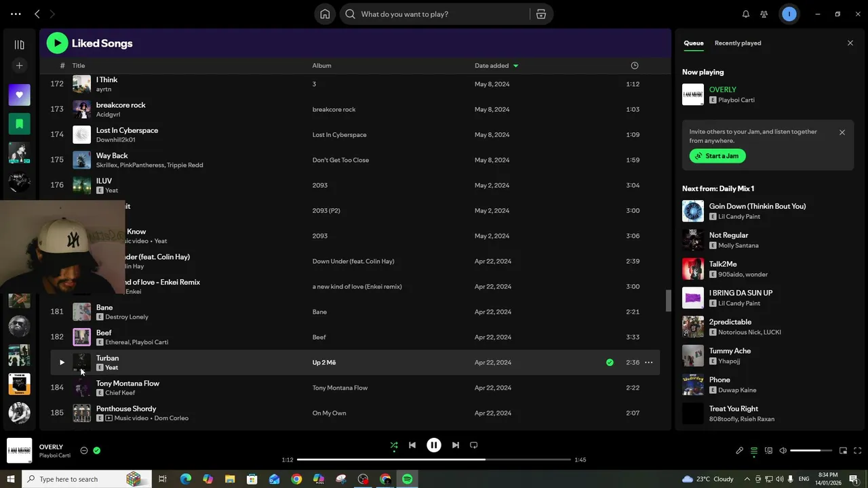Open the Browse icon in search bar

(541, 14)
